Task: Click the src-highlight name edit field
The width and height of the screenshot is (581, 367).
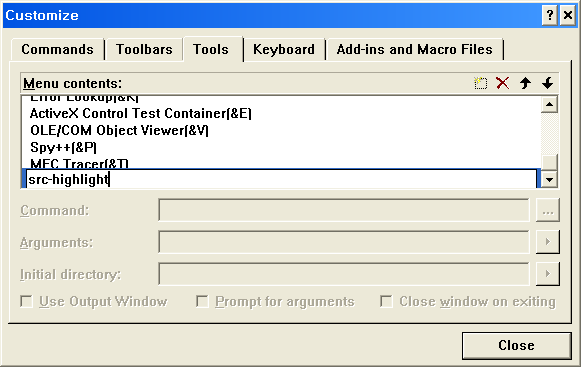Action: (282, 179)
